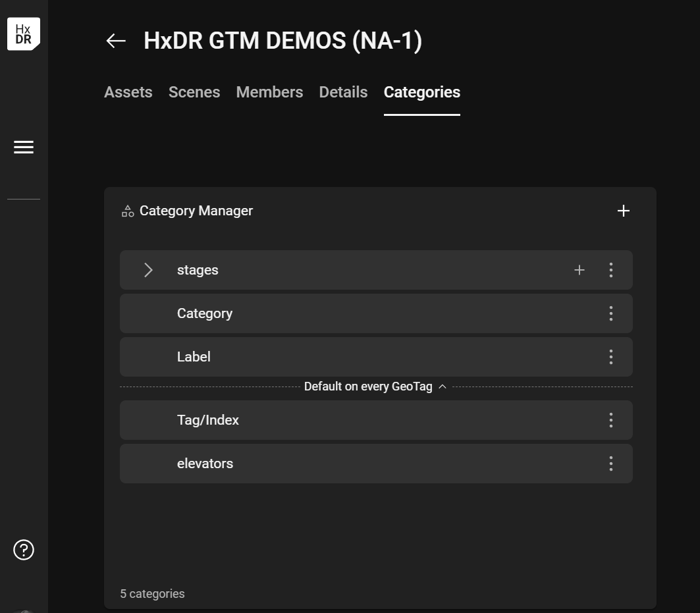Open three-dot menu for Category row
700x613 pixels.
[x=610, y=313]
